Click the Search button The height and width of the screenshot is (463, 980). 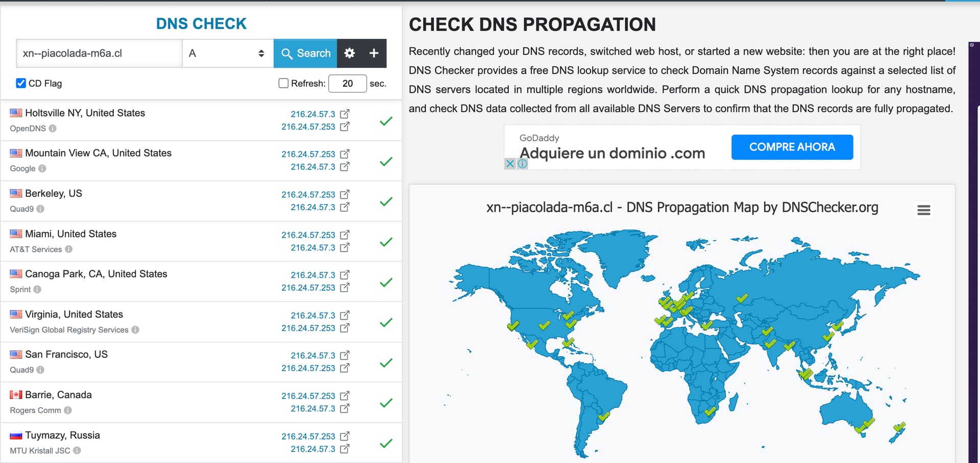coord(305,53)
